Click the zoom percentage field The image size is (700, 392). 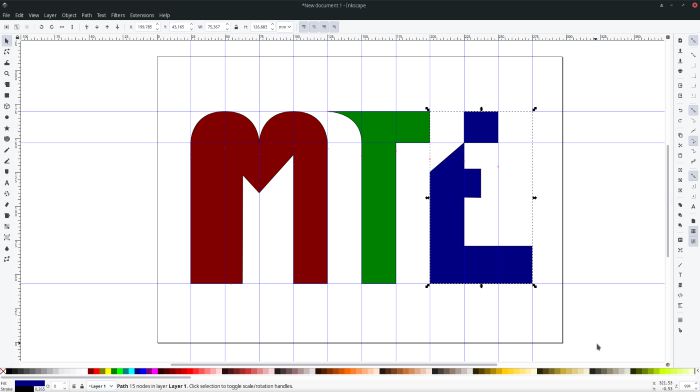coord(687,386)
